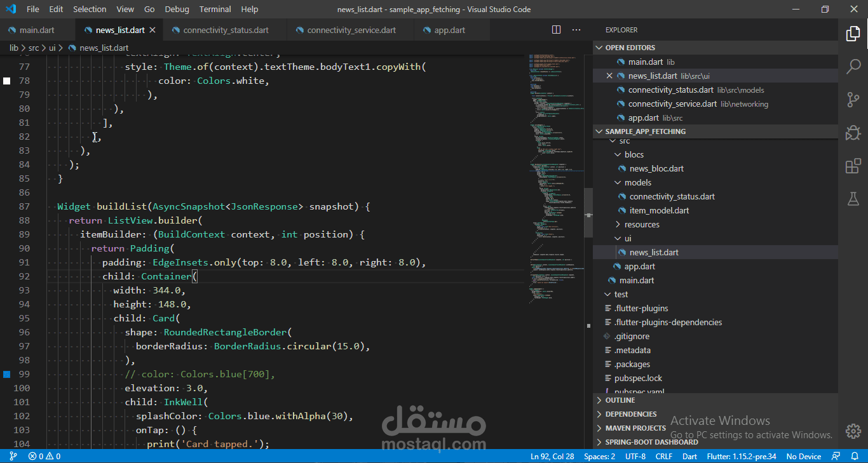Open the View menu
Viewport: 868px width, 463px height.
click(x=125, y=9)
